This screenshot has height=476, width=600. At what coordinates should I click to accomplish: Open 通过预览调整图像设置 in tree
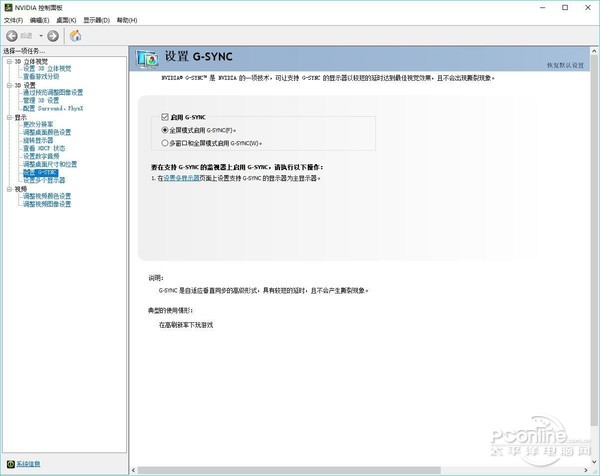tap(53, 92)
